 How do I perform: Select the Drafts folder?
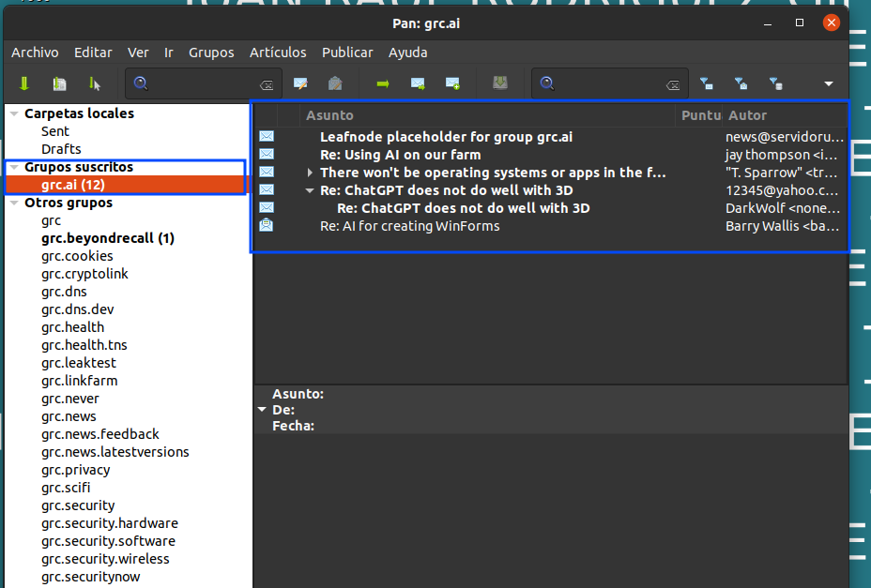click(61, 149)
